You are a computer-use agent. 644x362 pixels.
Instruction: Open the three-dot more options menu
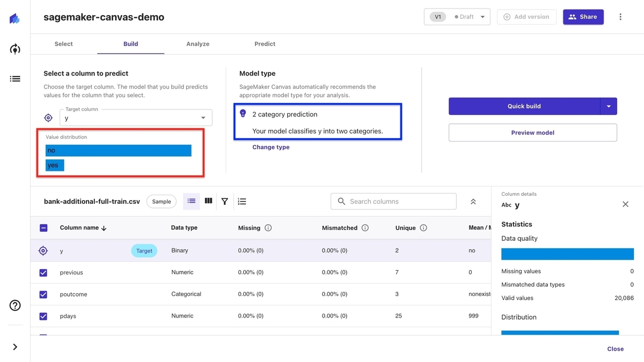620,17
